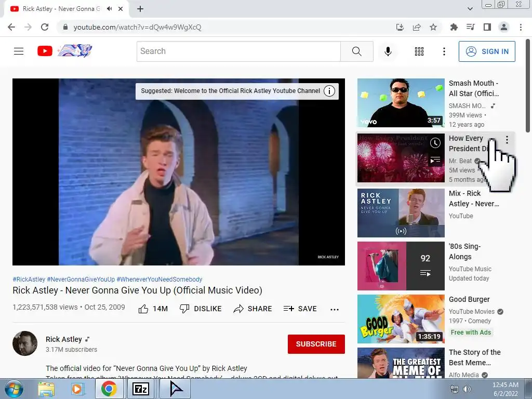532x399 pixels.
Task: Click the SIGN IN button
Action: [x=486, y=51]
